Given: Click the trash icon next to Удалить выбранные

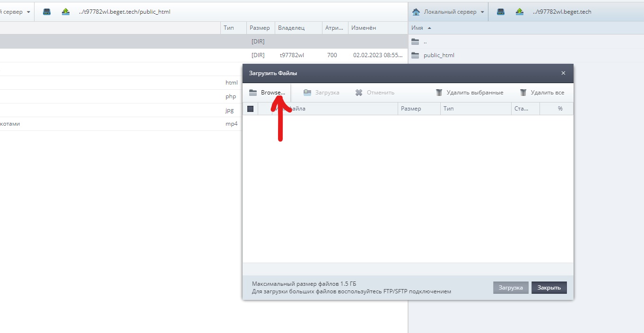Looking at the screenshot, I should 439,93.
